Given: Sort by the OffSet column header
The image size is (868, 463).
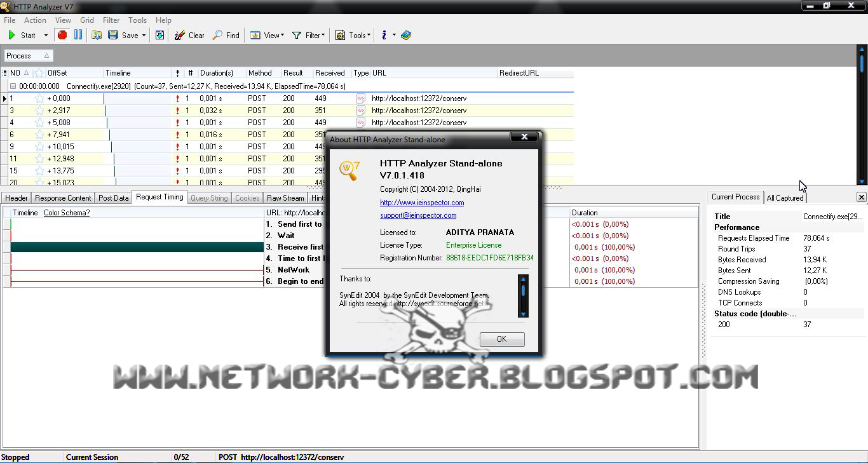Looking at the screenshot, I should [74, 73].
